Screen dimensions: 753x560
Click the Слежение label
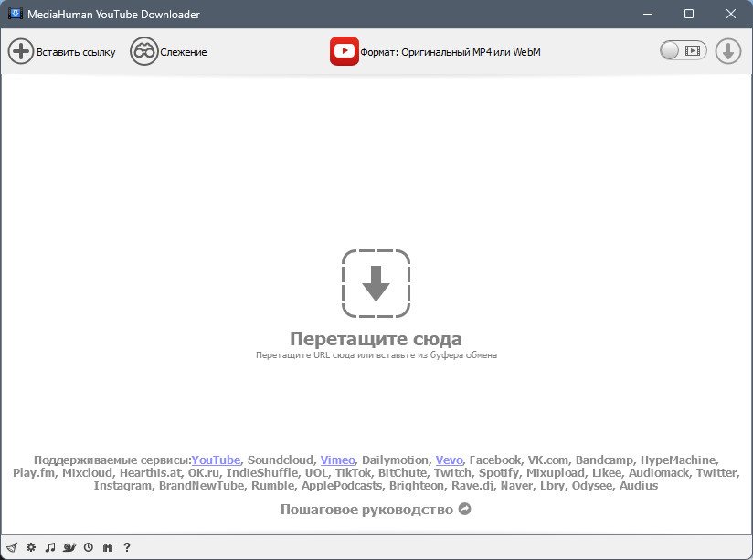coord(184,52)
